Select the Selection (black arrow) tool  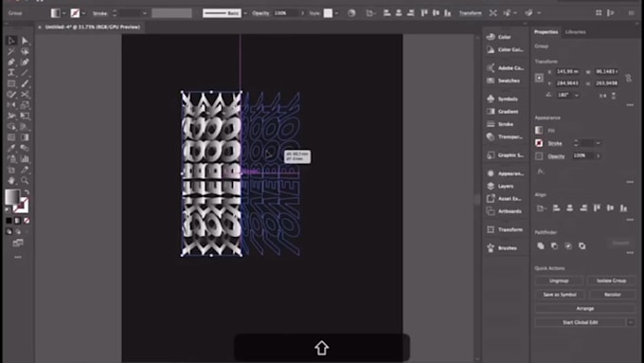11,41
